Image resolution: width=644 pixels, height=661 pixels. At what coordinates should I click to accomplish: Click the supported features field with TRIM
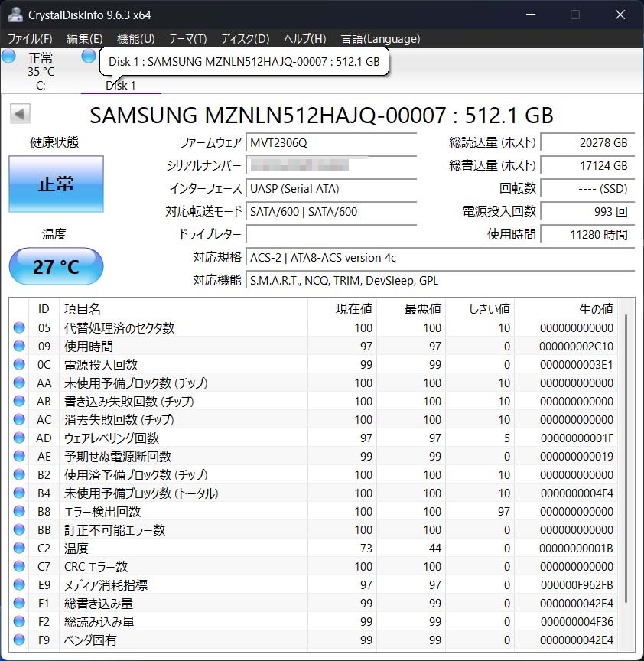click(441, 280)
